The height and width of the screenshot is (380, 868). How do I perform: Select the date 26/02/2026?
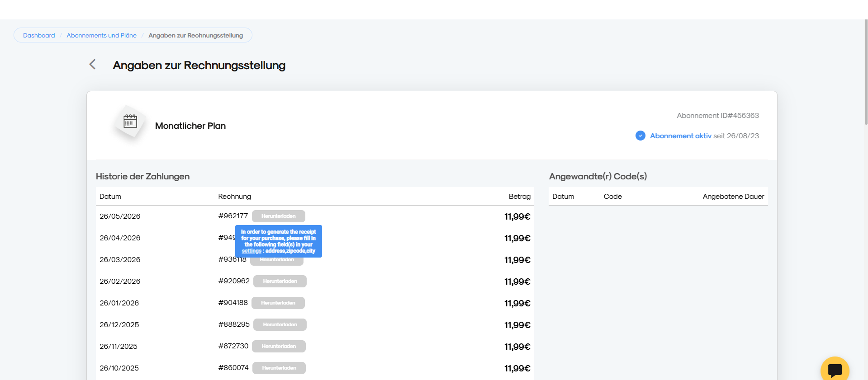[120, 281]
